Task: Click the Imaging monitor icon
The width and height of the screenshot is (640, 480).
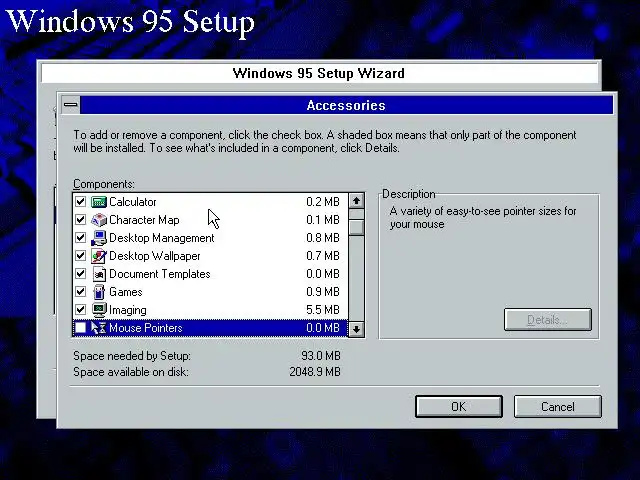Action: (x=99, y=310)
